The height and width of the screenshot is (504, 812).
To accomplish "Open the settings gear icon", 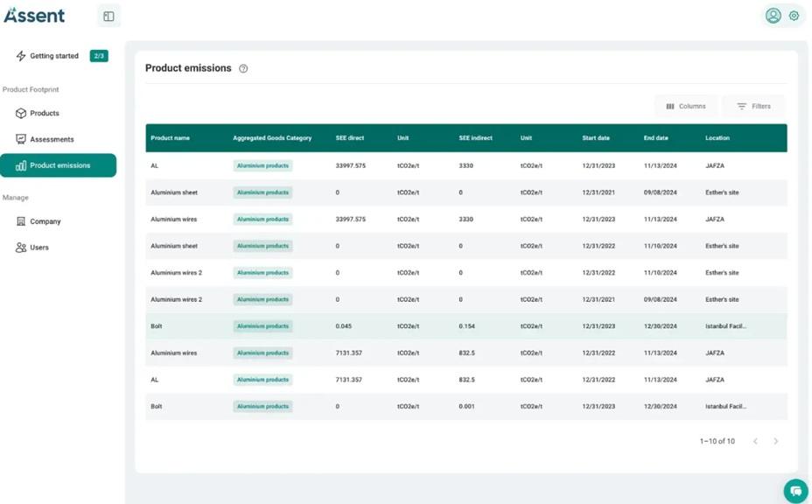I will (x=794, y=15).
